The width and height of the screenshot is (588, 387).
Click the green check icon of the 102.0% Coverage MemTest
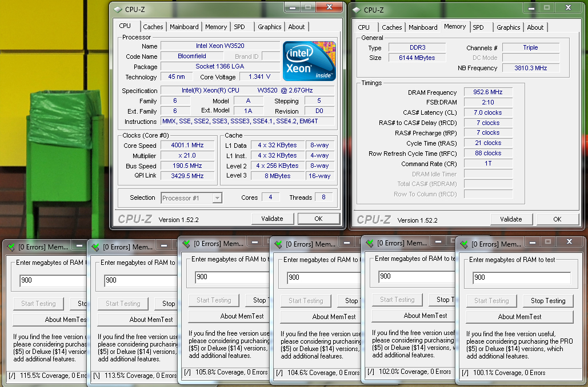click(x=369, y=244)
